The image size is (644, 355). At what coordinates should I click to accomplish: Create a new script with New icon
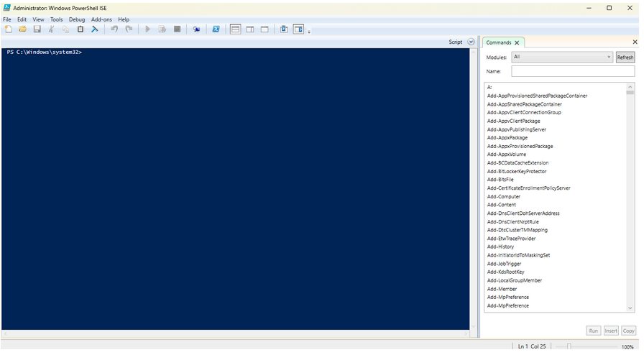8,29
